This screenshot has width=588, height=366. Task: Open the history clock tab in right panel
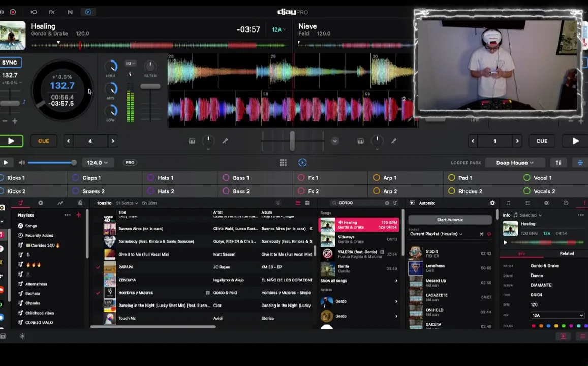[566, 203]
